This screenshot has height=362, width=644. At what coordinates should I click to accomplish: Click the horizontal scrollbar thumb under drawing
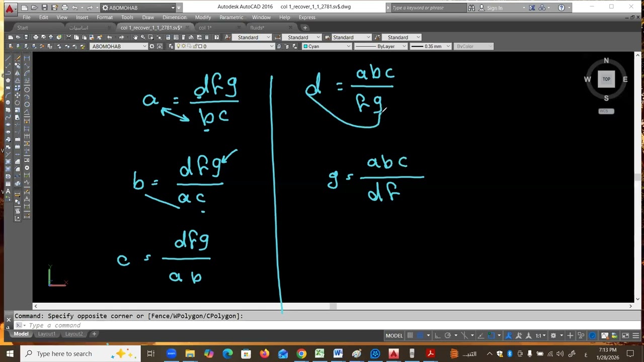click(x=333, y=306)
